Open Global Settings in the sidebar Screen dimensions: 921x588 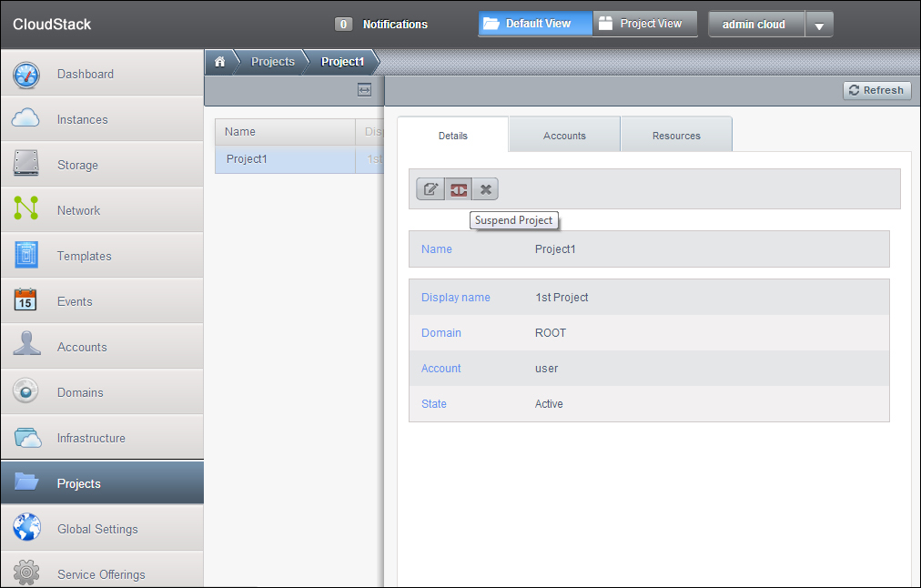coord(97,529)
